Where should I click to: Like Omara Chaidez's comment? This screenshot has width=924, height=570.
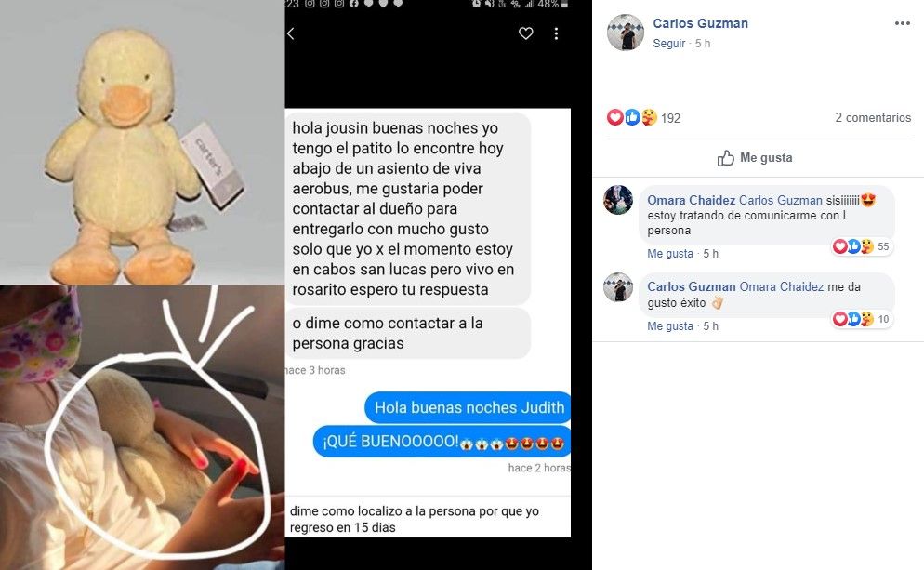(x=670, y=254)
